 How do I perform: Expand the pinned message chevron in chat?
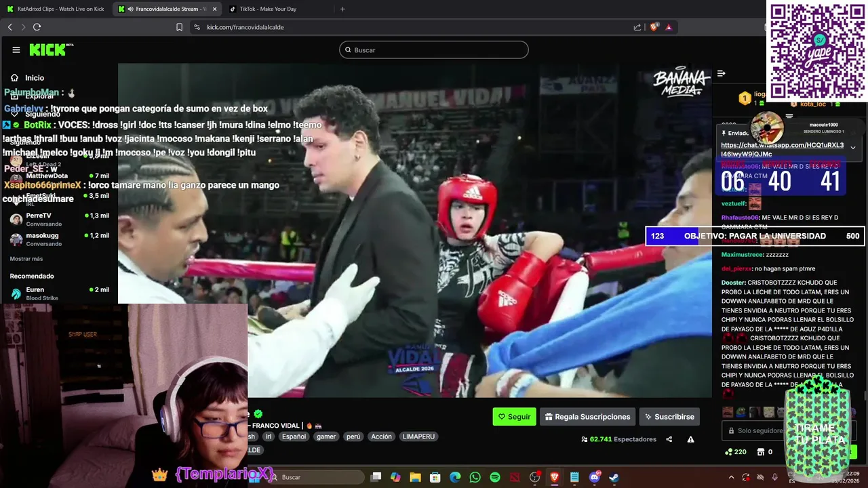(853, 147)
